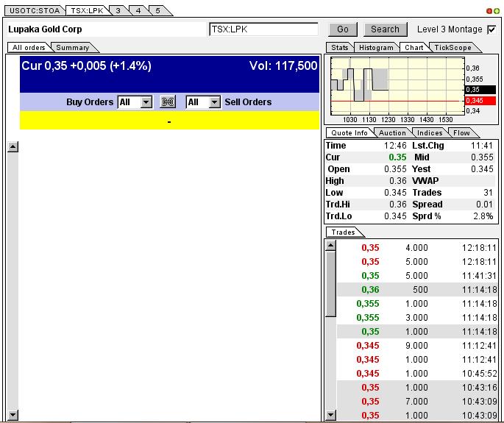504x423 pixels.
Task: Click the Mid value 0.355
Action: click(x=482, y=157)
